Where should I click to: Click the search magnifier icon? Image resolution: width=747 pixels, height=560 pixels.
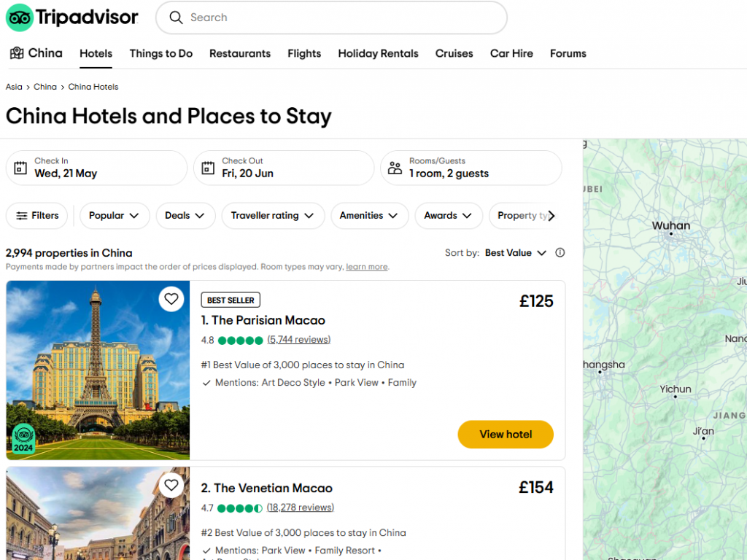(176, 17)
